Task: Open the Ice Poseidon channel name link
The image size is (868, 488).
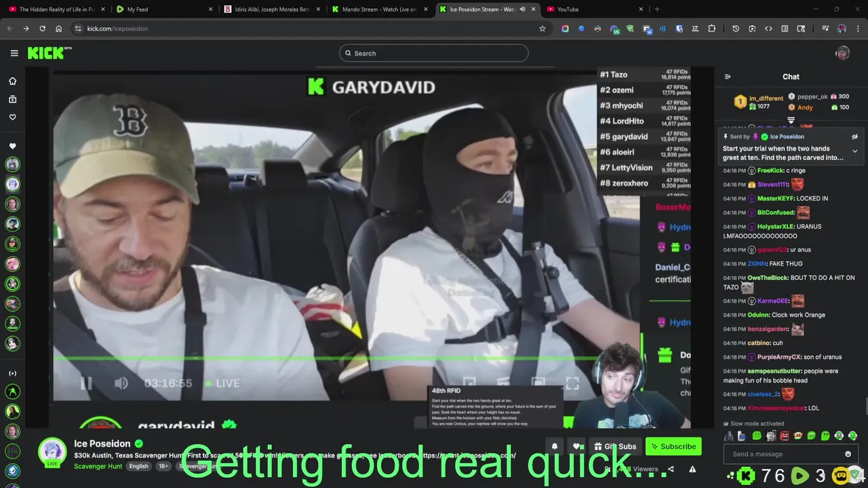Action: [102, 444]
